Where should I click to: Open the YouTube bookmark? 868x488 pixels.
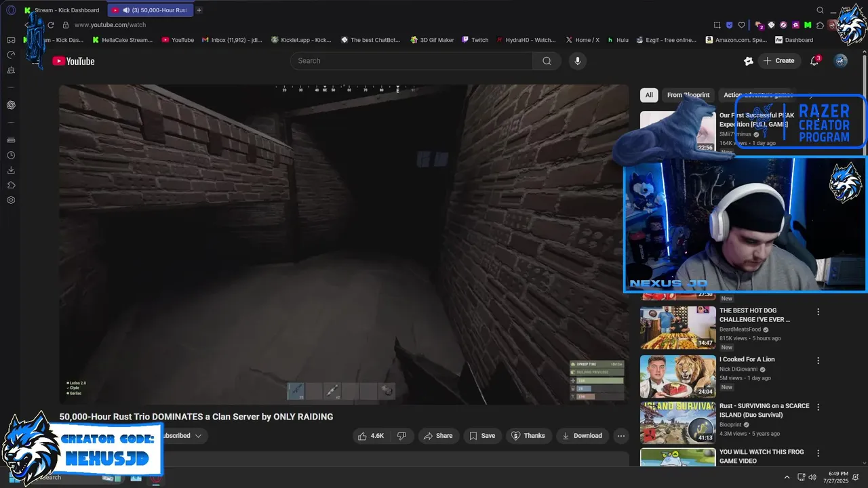pos(178,40)
